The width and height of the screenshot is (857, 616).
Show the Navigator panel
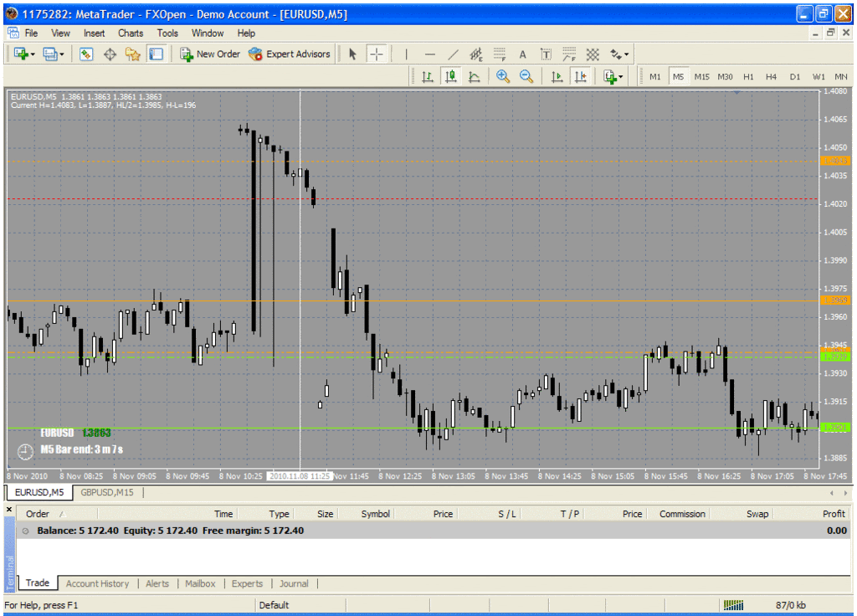point(133,54)
